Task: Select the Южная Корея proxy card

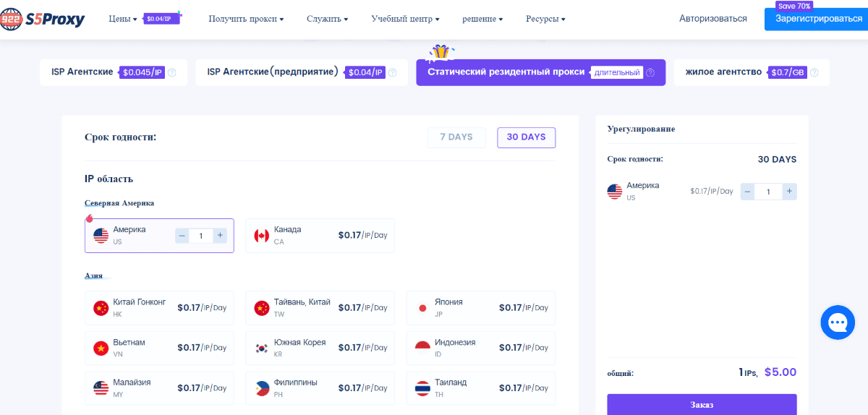Action: tap(320, 348)
